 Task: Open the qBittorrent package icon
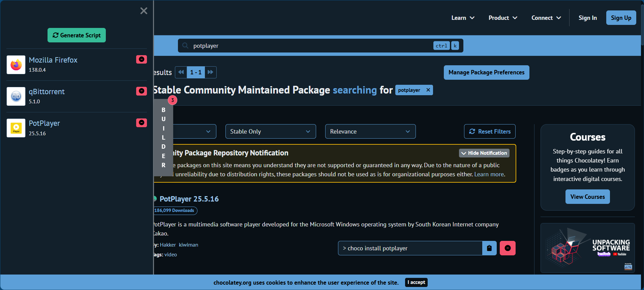coord(16,96)
